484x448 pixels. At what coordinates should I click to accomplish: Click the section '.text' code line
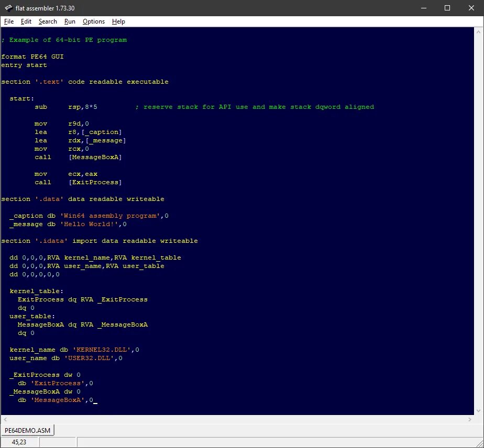[85, 82]
